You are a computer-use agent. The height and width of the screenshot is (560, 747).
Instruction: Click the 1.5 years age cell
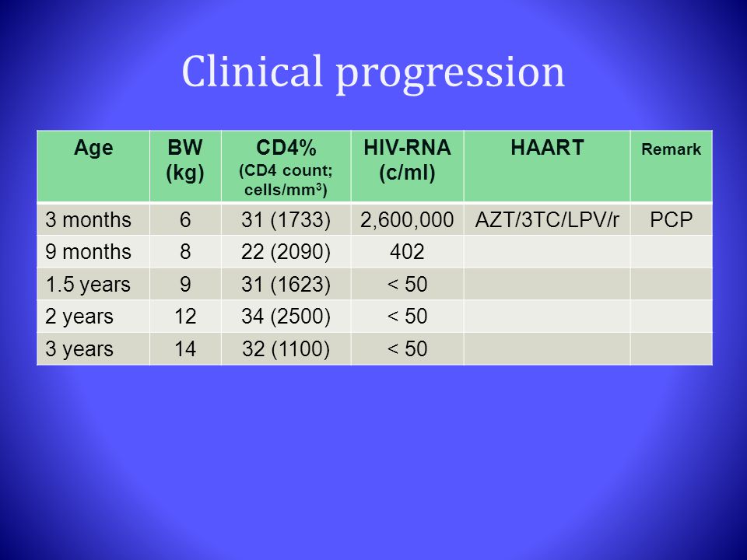tap(93, 284)
